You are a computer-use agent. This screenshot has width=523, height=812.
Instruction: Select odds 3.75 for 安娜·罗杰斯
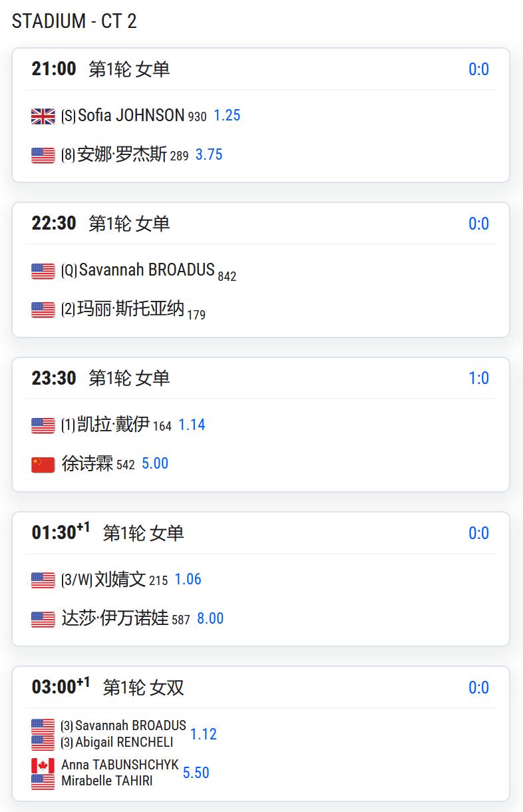click(209, 154)
